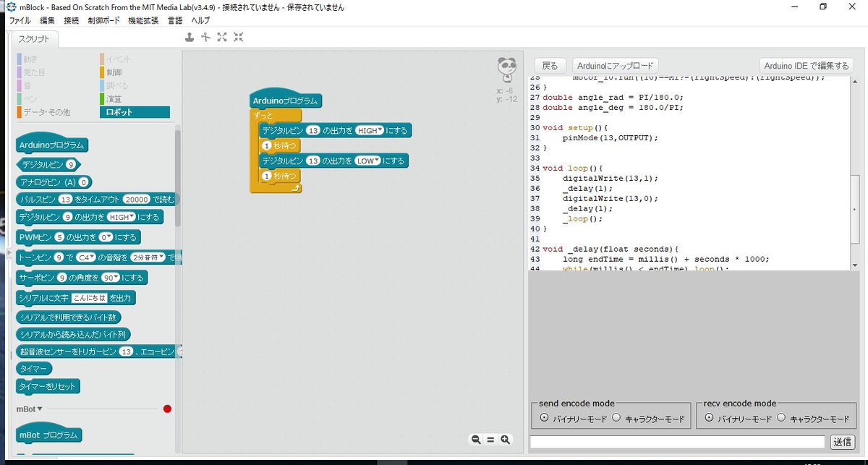This screenshot has width=868, height=465.
Task: Zoom out of the scripts area with the minus magnifier
Action: click(476, 439)
